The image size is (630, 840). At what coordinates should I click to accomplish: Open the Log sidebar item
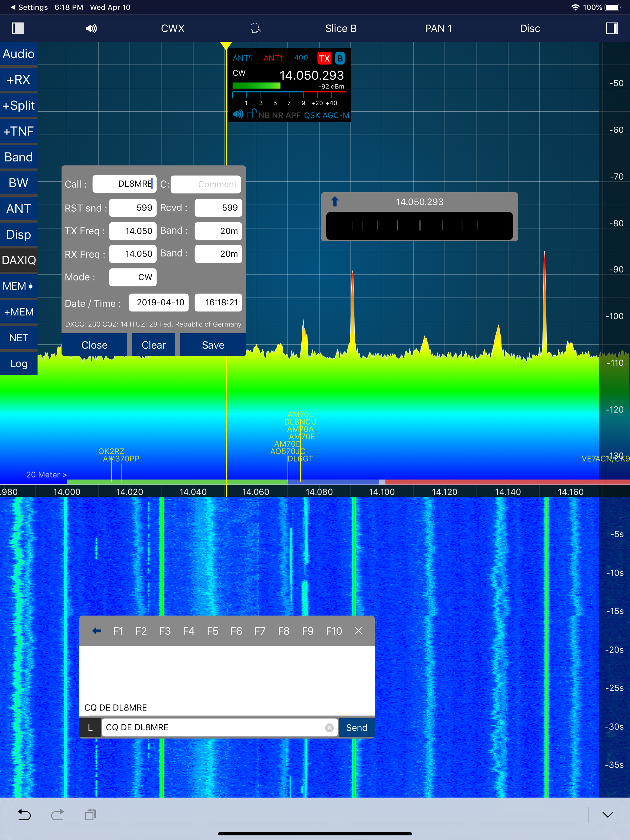(19, 364)
